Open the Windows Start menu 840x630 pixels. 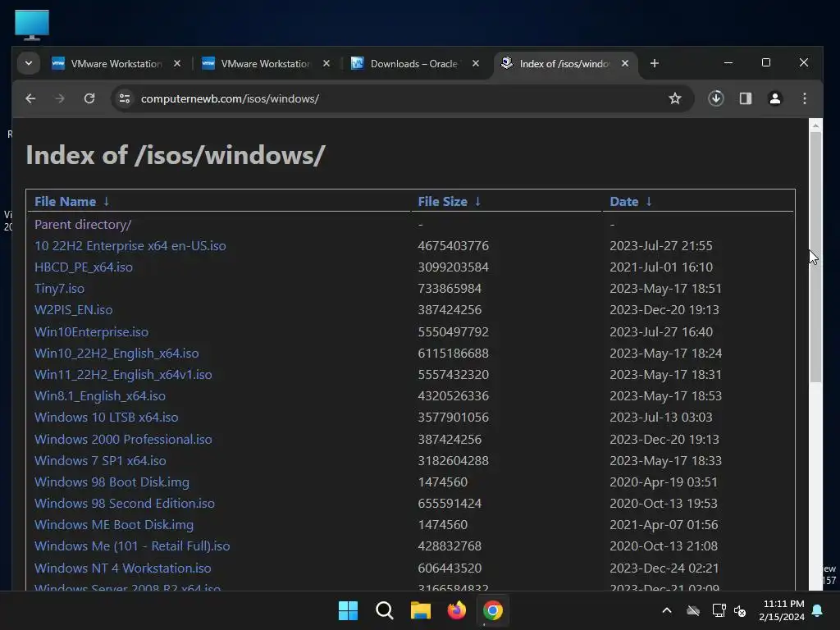(x=348, y=610)
